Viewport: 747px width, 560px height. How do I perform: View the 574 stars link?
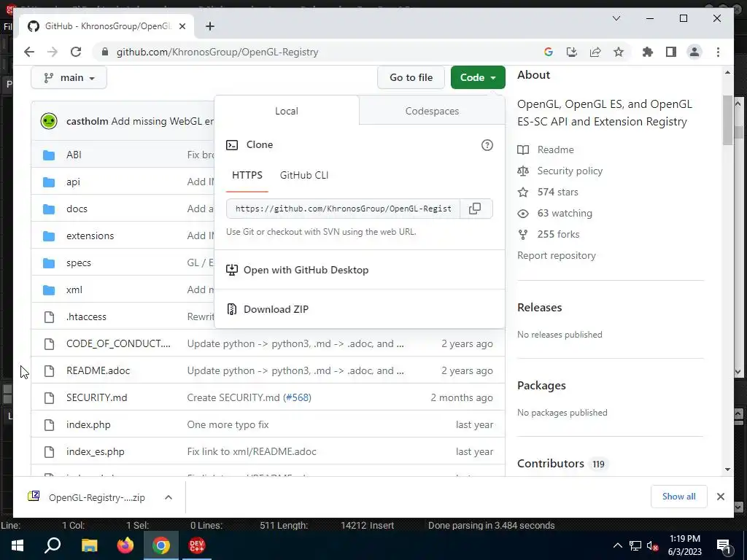[557, 192]
